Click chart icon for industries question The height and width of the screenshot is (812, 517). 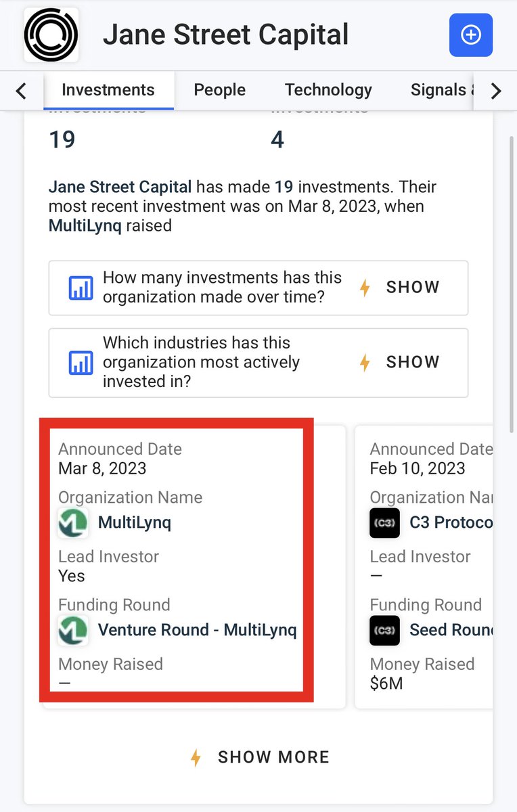(81, 363)
